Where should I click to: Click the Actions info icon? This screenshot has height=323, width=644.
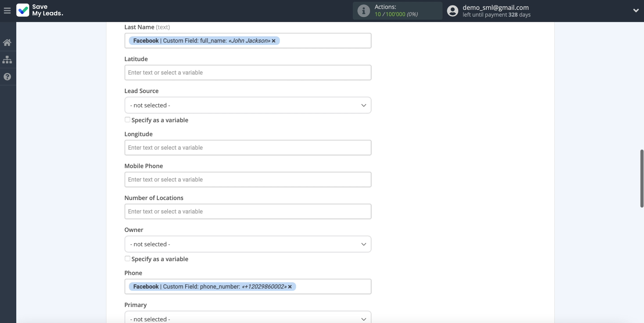click(x=364, y=11)
